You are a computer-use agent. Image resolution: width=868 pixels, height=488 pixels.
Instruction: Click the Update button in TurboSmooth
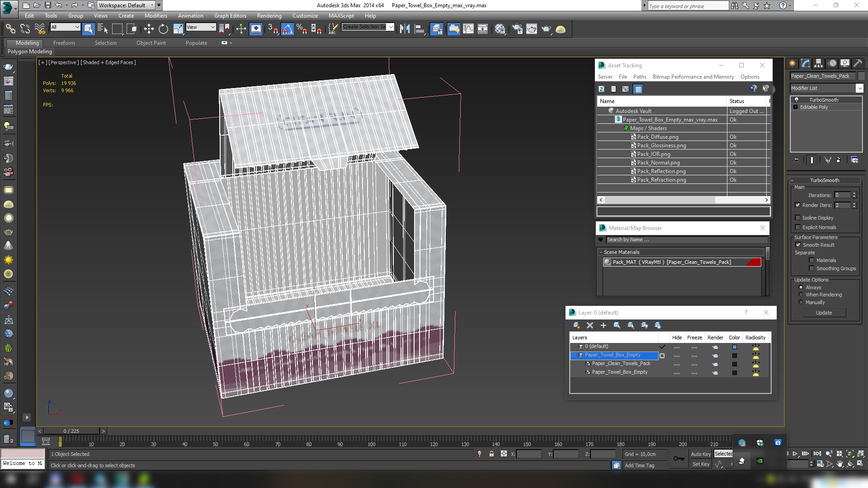(824, 313)
